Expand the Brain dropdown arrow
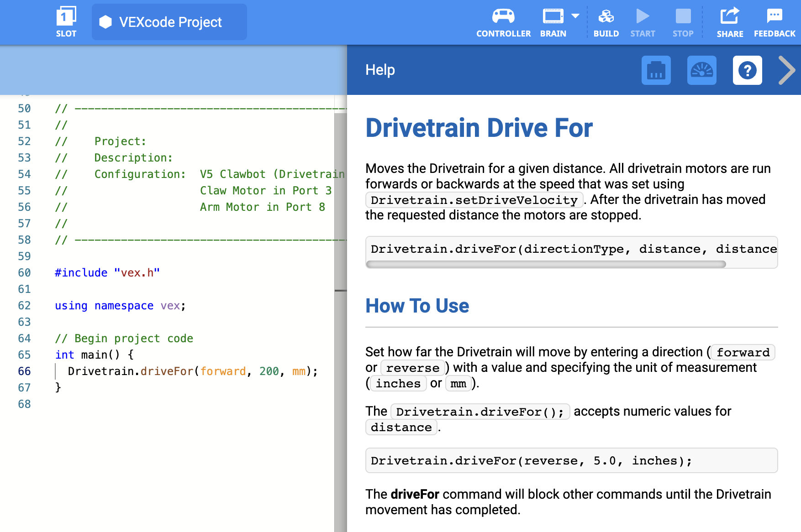801x532 pixels. point(575,16)
